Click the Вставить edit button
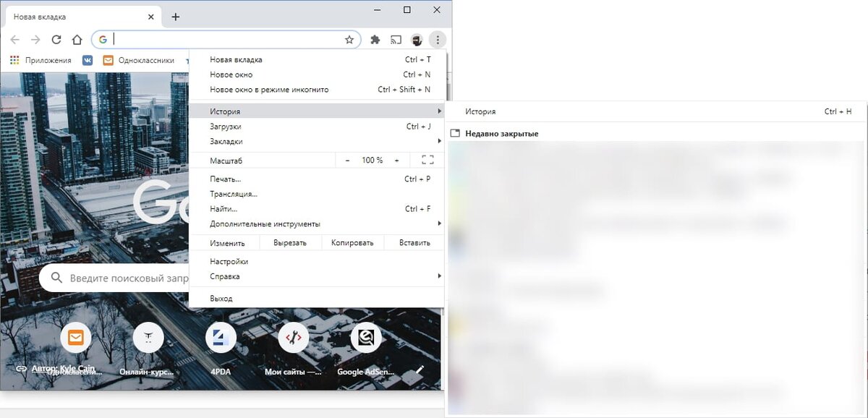The height and width of the screenshot is (418, 868). point(414,243)
